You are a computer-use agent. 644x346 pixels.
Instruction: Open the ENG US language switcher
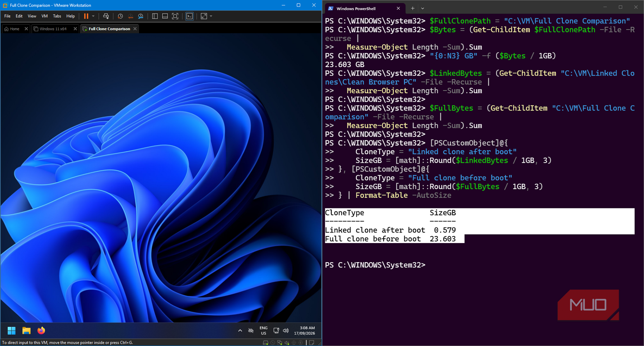point(263,331)
